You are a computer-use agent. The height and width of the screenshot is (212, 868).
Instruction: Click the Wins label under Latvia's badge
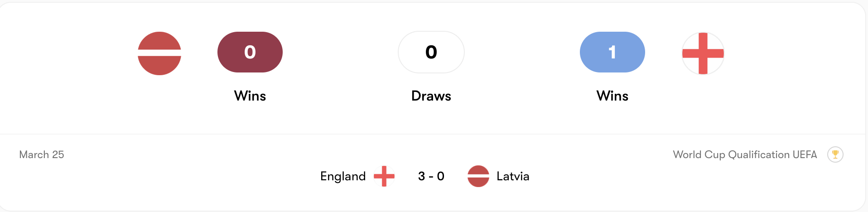pos(250,96)
